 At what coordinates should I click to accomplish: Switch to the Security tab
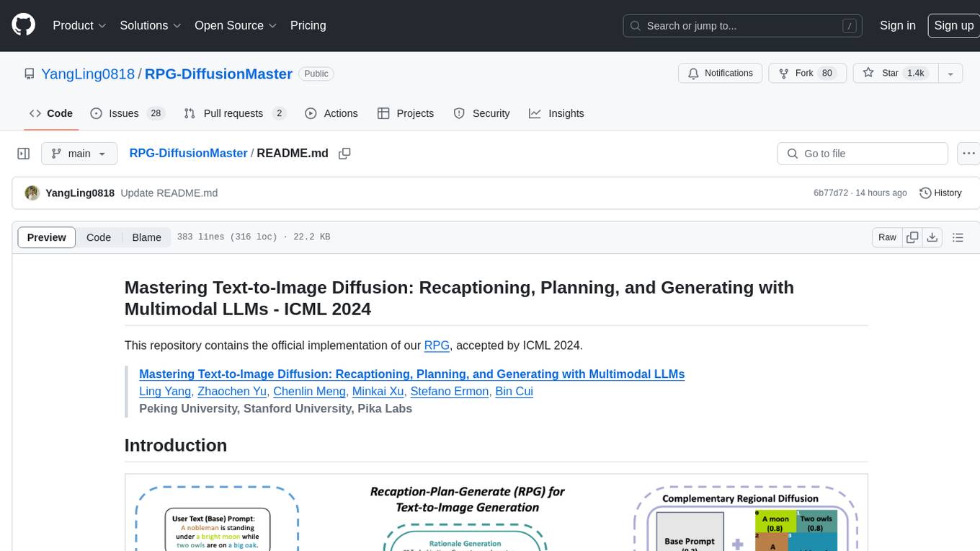click(481, 113)
